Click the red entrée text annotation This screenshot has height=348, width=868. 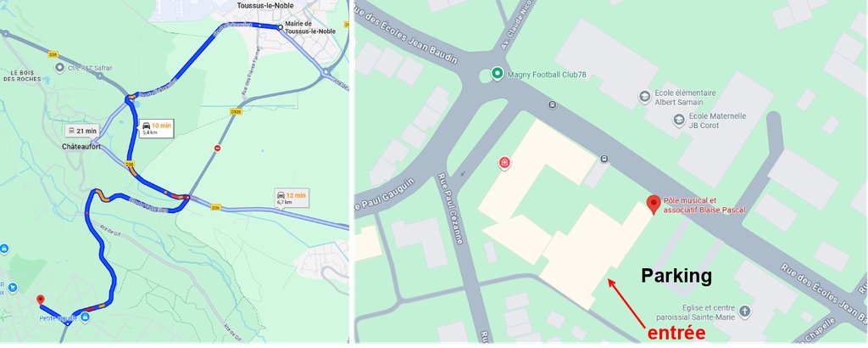point(676,333)
